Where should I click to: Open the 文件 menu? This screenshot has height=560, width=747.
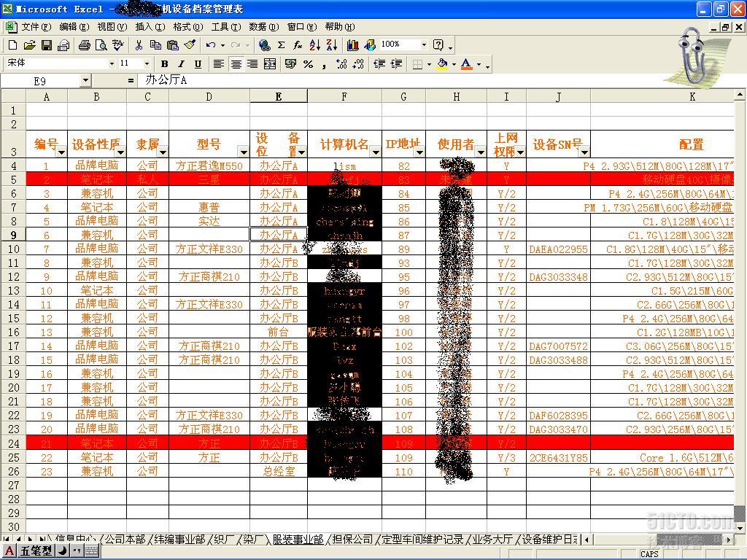click(x=36, y=27)
